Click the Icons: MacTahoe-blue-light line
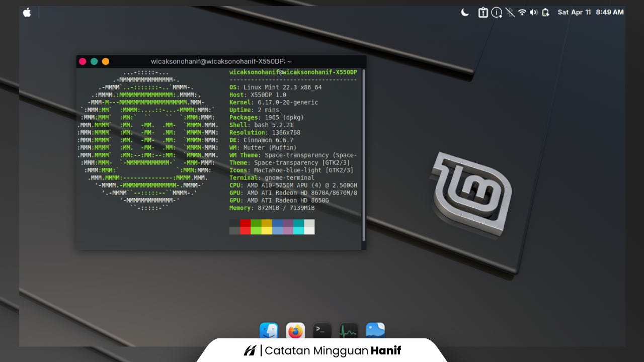Screen dimensions: 644x362 [291, 170]
